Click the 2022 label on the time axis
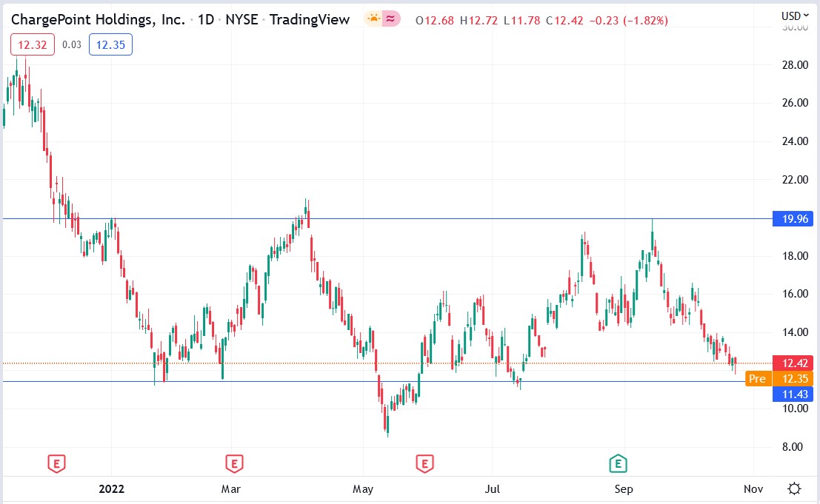The image size is (820, 504). pyautogui.click(x=110, y=489)
